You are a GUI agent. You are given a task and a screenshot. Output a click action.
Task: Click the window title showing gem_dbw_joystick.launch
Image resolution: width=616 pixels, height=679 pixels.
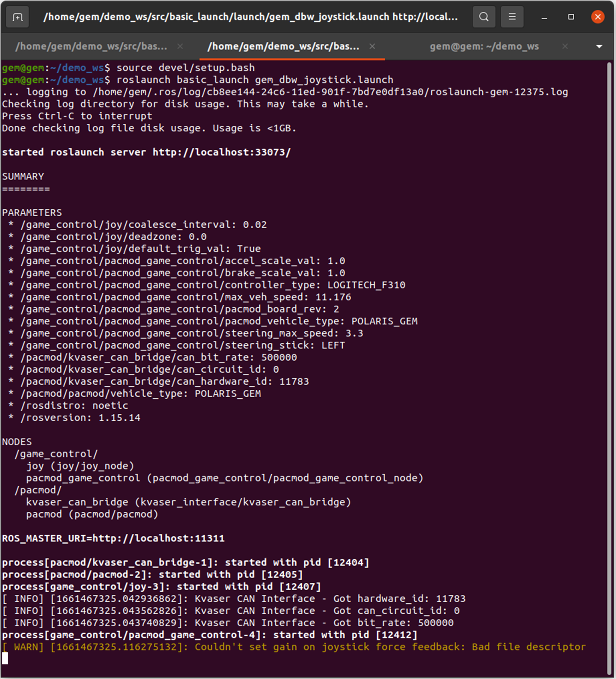[250, 17]
